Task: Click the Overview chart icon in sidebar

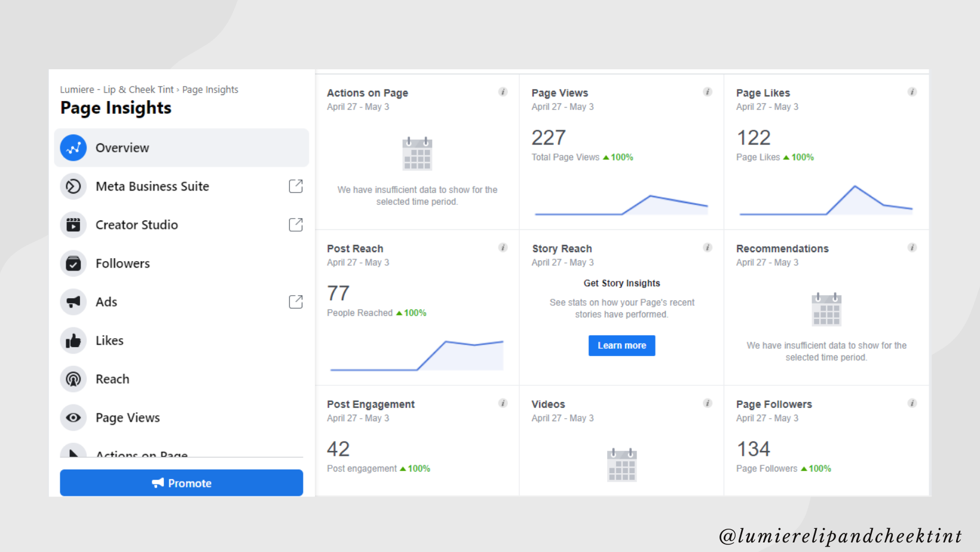Action: 73,148
